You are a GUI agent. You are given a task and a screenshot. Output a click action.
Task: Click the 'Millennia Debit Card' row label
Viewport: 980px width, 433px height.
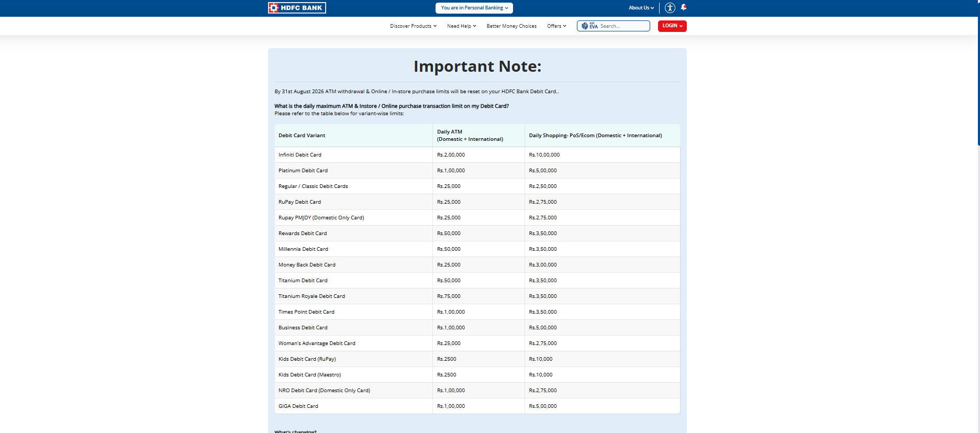(303, 249)
